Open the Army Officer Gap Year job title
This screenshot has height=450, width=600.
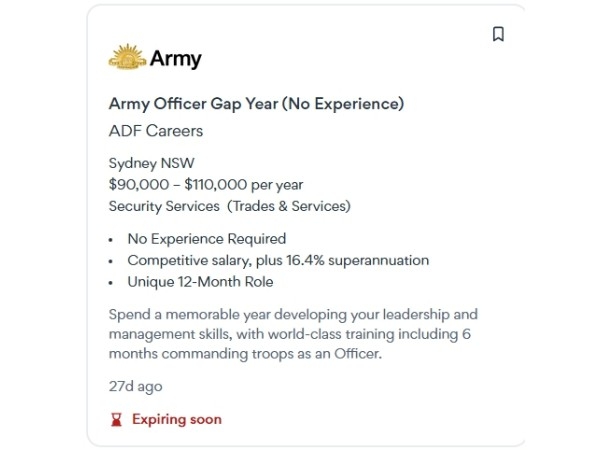click(x=256, y=104)
